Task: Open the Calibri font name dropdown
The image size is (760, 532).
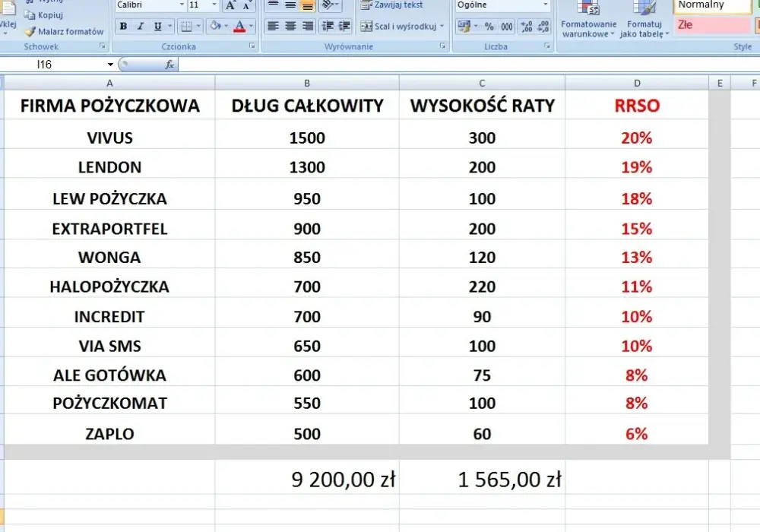Action: coord(182,5)
